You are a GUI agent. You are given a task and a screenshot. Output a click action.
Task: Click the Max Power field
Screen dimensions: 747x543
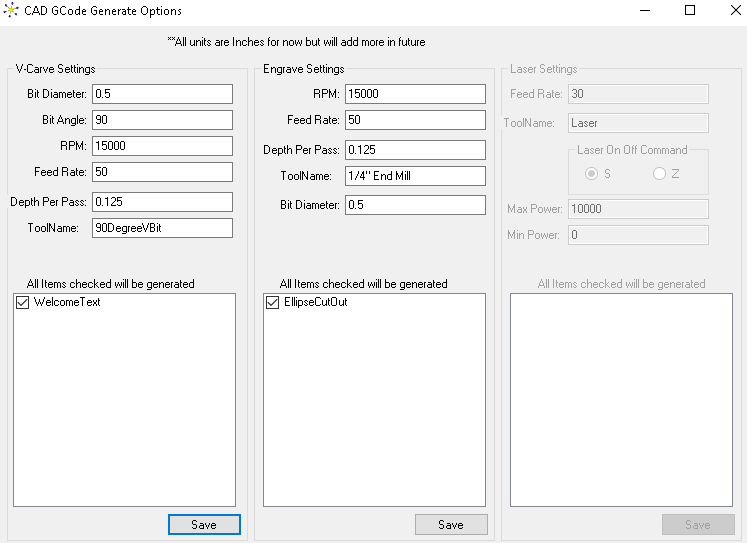click(638, 209)
